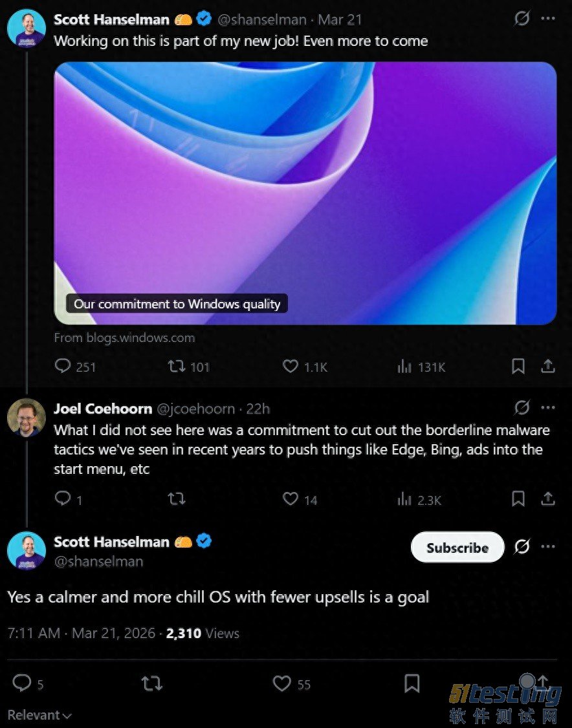This screenshot has width=572, height=728.
Task: Bookmark the Windows quality post
Action: click(x=518, y=367)
